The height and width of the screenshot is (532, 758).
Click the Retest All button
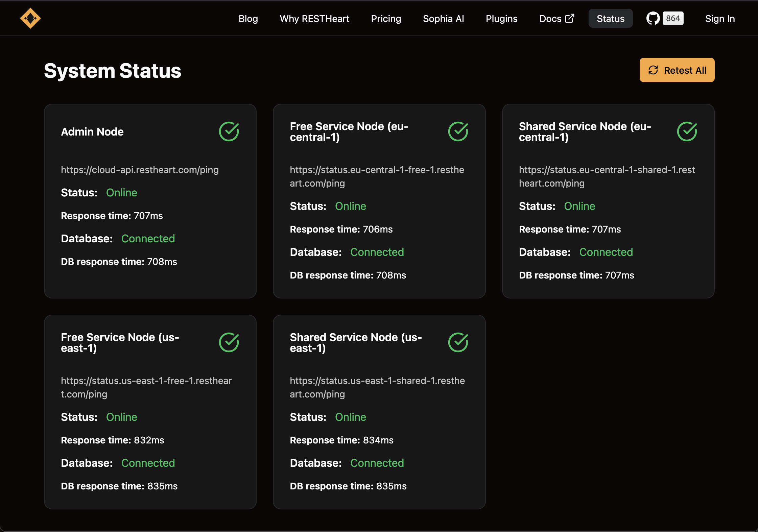[677, 70]
